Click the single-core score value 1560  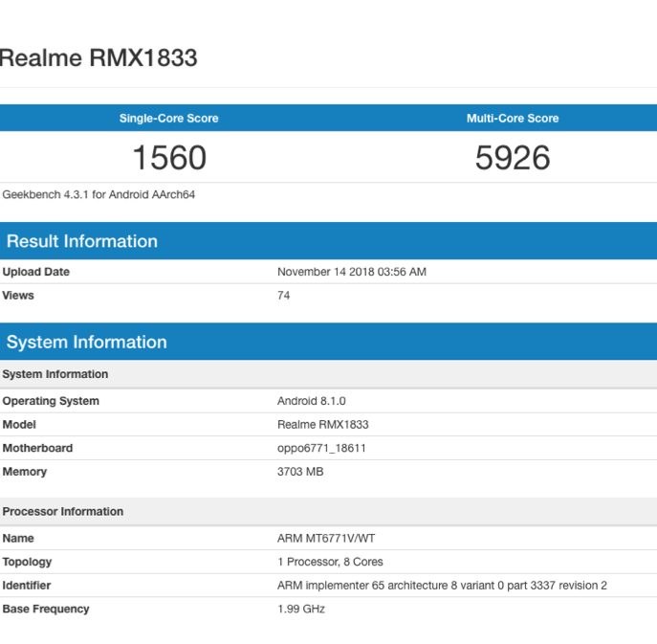(168, 158)
